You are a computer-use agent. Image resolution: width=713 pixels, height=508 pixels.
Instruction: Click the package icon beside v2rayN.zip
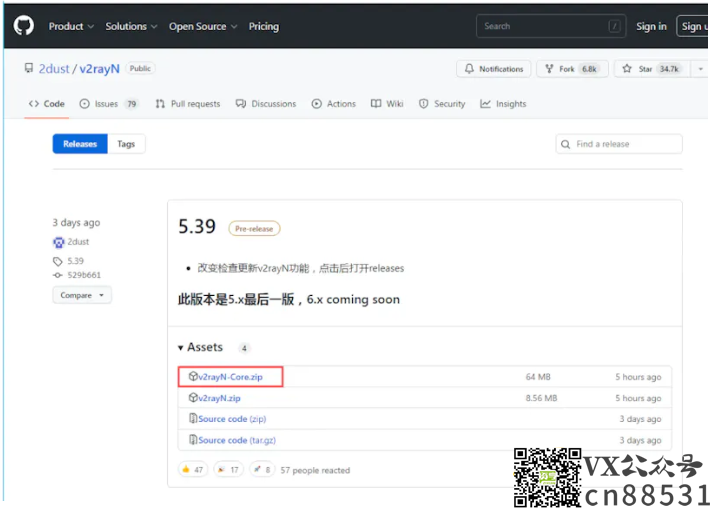pyautogui.click(x=193, y=397)
